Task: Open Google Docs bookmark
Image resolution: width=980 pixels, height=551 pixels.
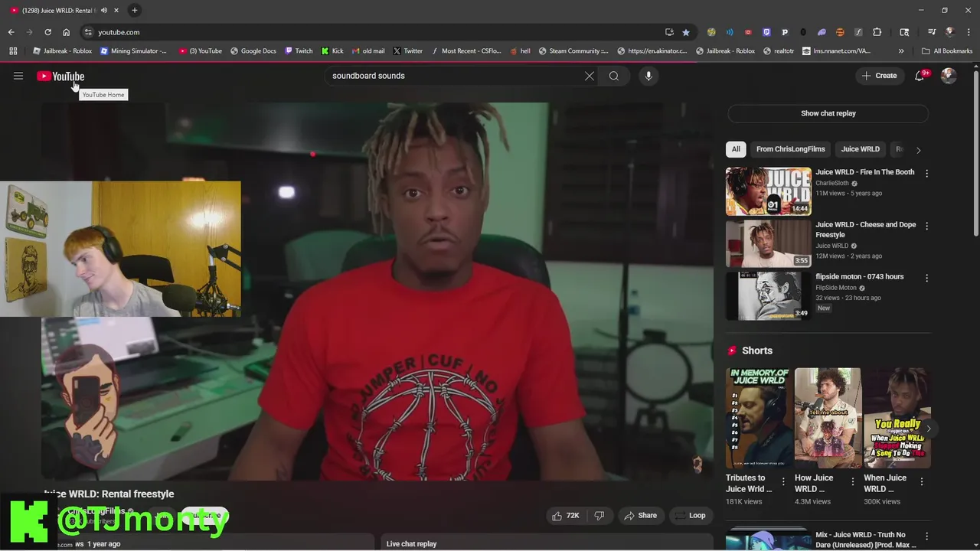Action: tap(253, 51)
